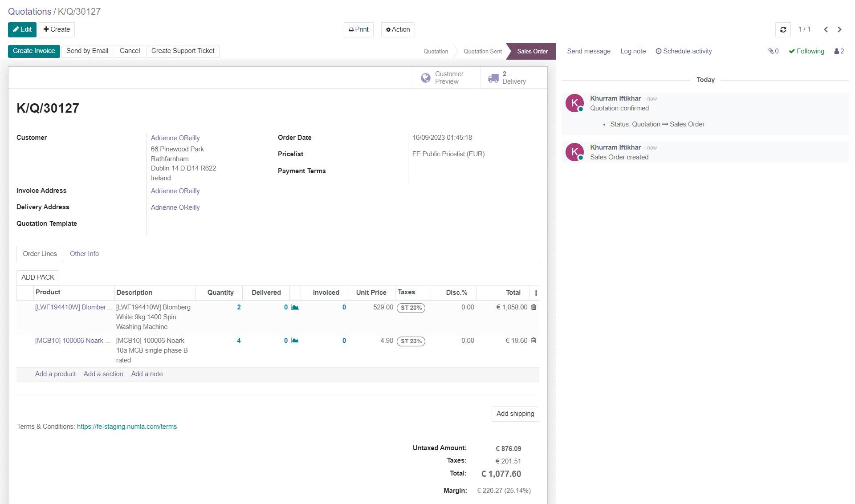Click Khurram Iftikhar avatar on Quotation confirmed message
Image resolution: width=855 pixels, height=504 pixels.
(x=574, y=103)
